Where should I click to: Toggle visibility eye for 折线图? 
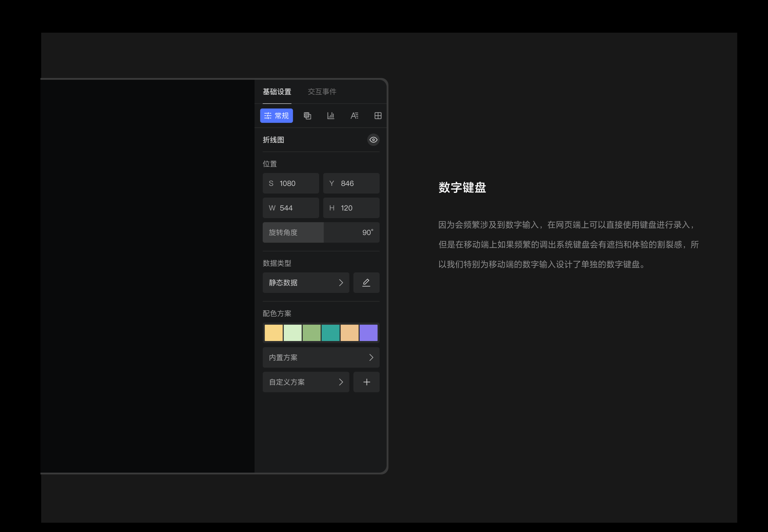[x=373, y=140]
